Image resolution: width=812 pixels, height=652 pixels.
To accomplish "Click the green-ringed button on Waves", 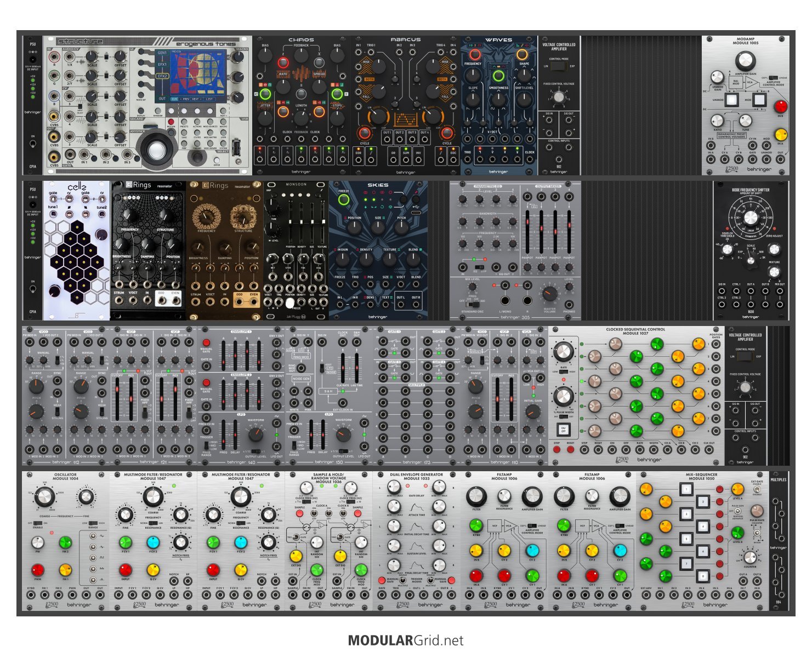I will click(x=498, y=76).
